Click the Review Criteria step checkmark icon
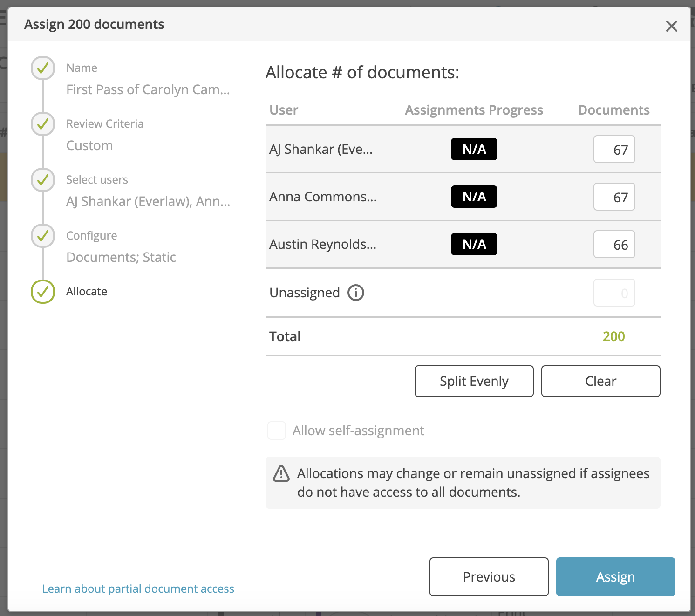This screenshot has width=695, height=616. 43,124
